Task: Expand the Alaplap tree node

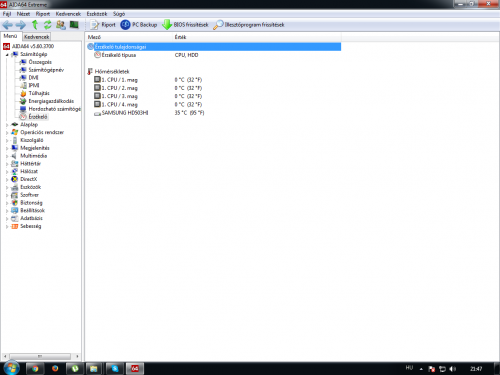Action: 7,125
